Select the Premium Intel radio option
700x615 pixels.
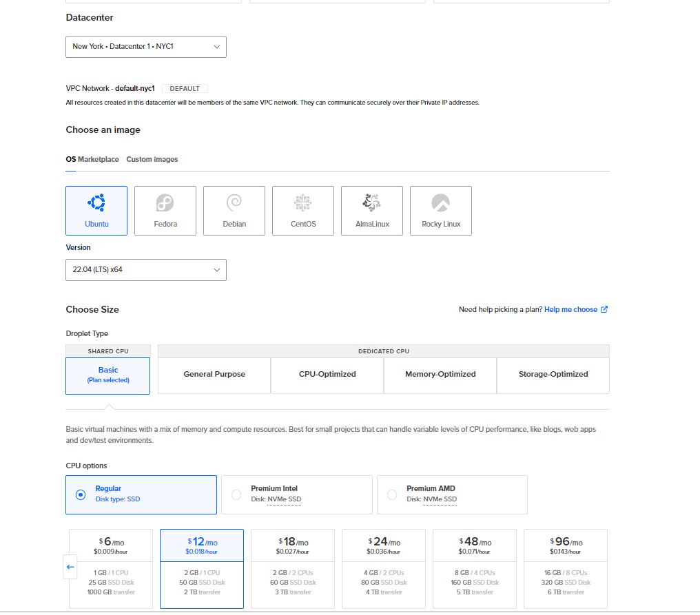pyautogui.click(x=237, y=494)
